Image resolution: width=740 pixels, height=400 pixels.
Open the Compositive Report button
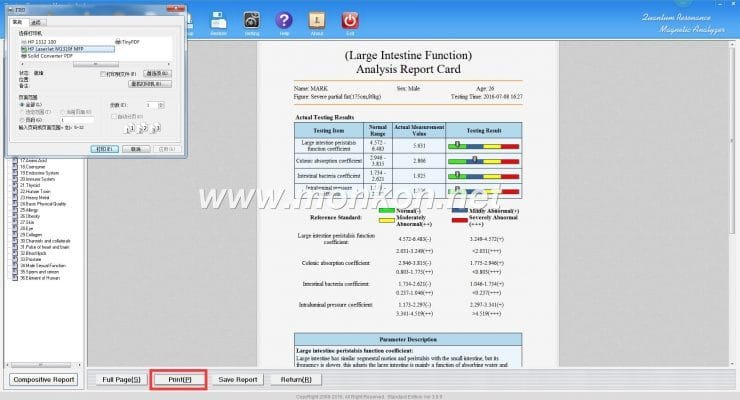click(43, 379)
